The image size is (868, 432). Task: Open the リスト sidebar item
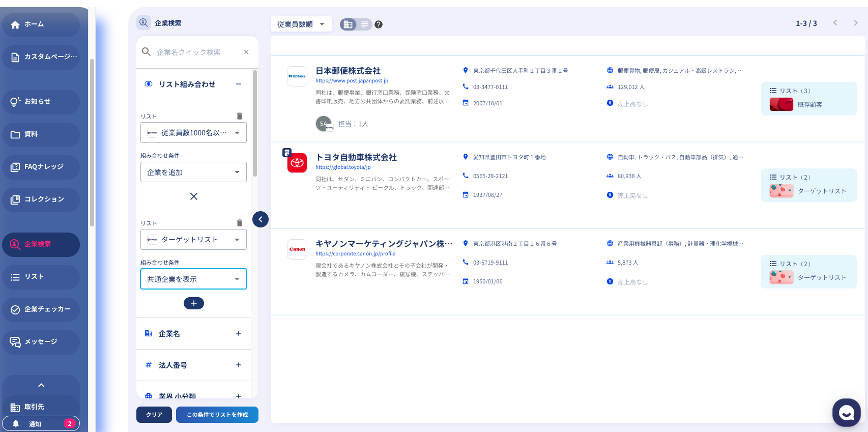[41, 277]
